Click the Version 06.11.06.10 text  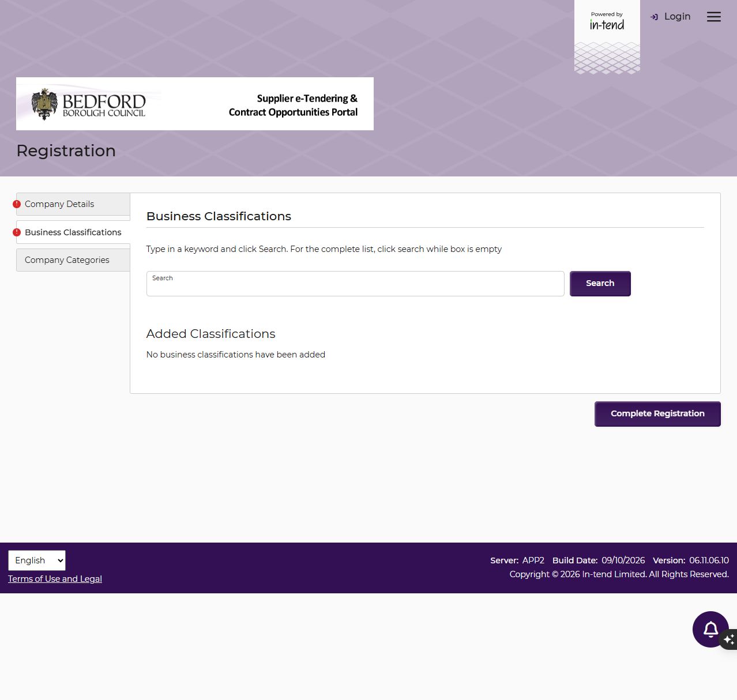coord(691,560)
